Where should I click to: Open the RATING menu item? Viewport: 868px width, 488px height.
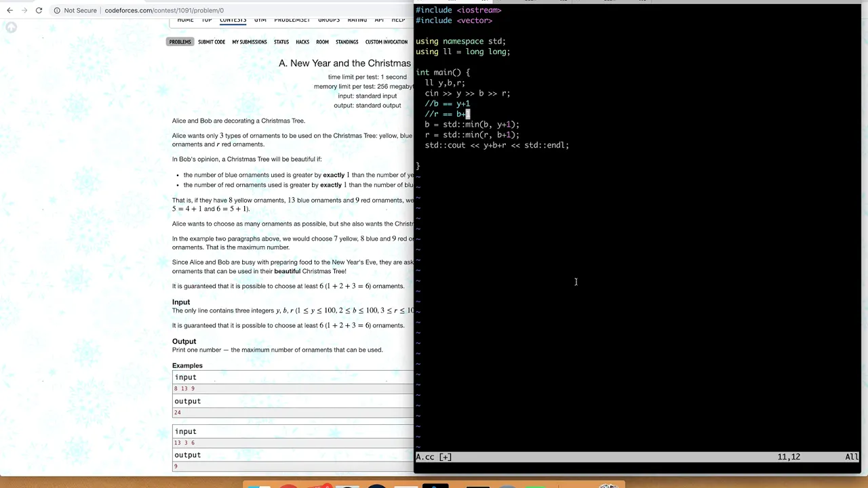(x=357, y=20)
